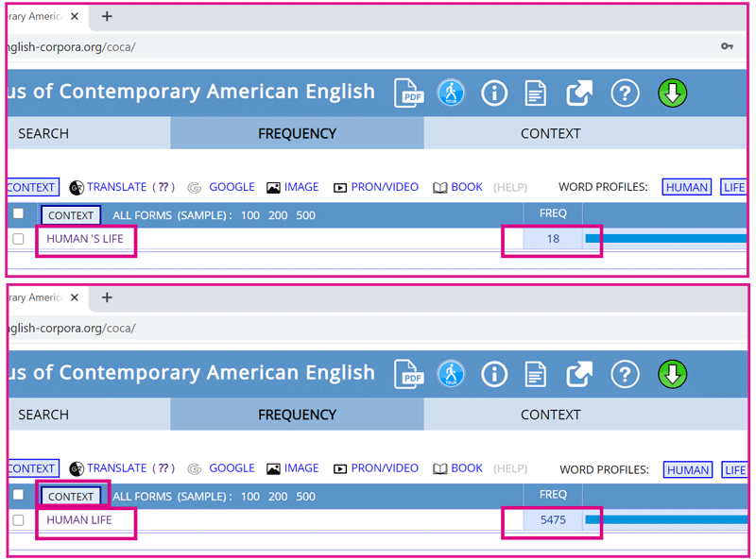756x560 pixels.
Task: Click the green download arrow in the upper header
Action: (x=672, y=93)
